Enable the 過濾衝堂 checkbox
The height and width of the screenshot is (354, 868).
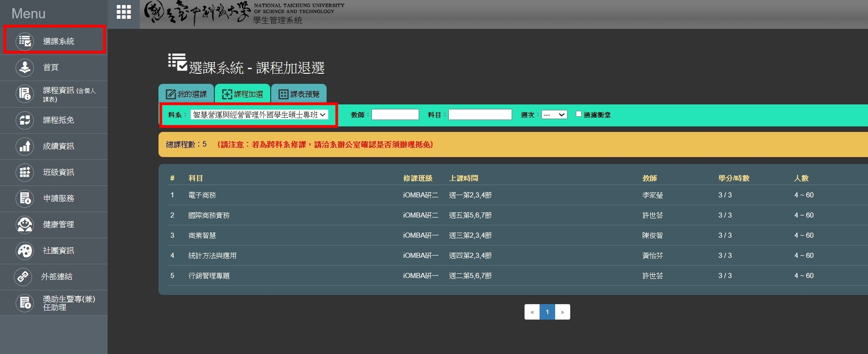point(579,114)
